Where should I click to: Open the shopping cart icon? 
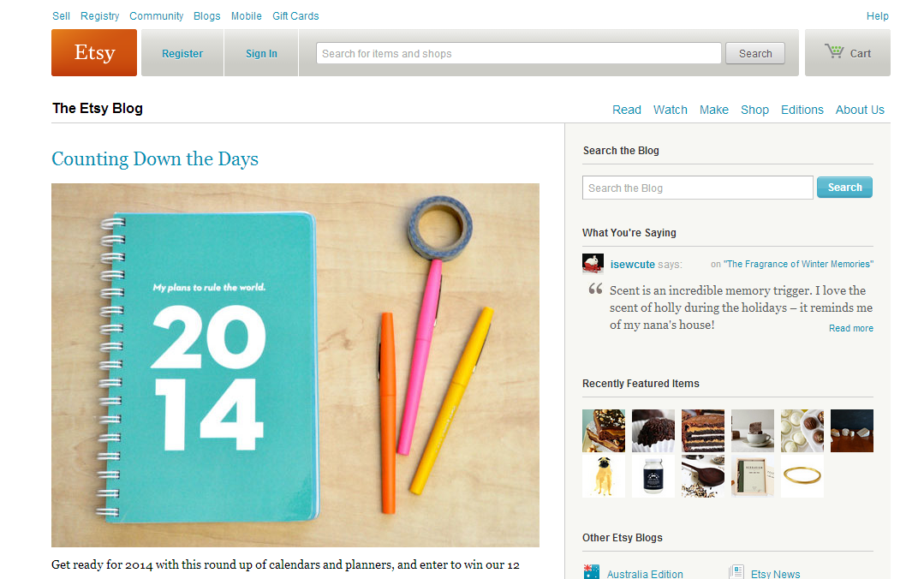pyautogui.click(x=834, y=52)
